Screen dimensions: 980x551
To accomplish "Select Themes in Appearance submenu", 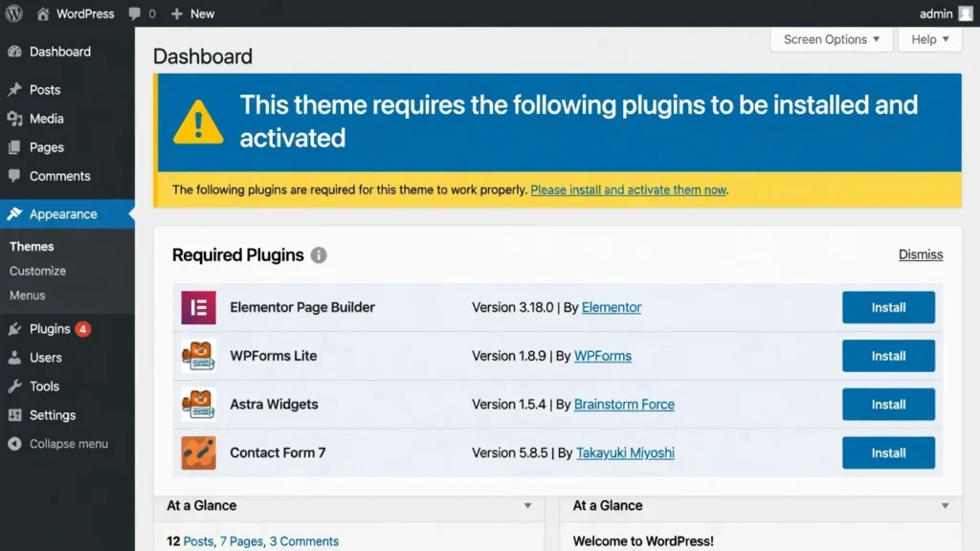I will pos(32,246).
